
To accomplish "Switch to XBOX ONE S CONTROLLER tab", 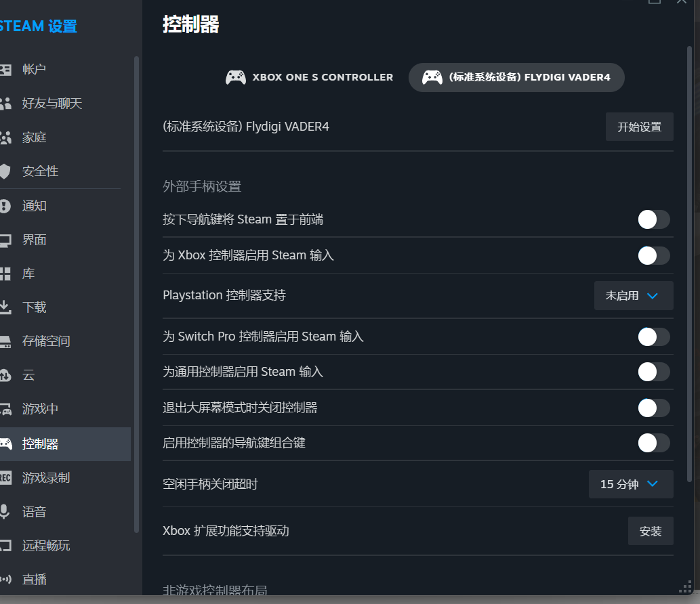I will pyautogui.click(x=310, y=77).
